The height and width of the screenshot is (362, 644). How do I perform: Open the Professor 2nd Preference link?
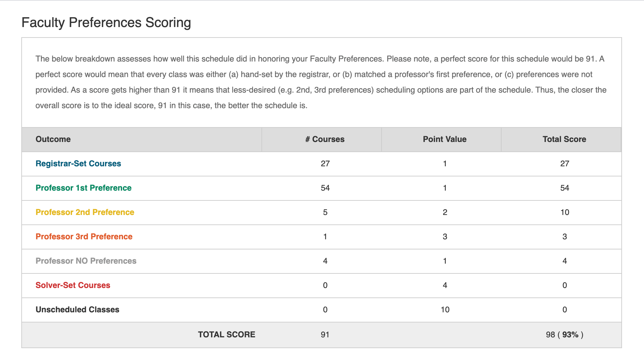[x=85, y=212]
